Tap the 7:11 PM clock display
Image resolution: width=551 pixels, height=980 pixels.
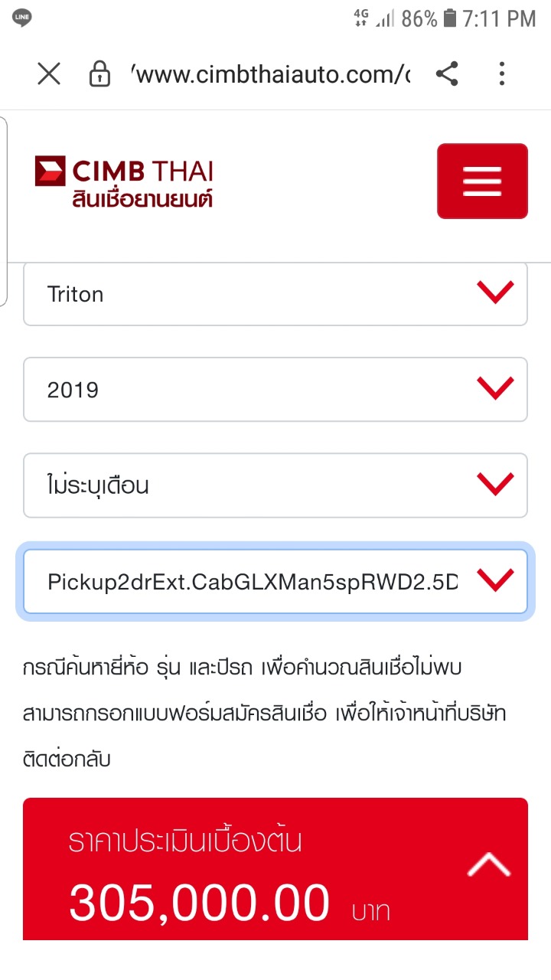pyautogui.click(x=499, y=18)
